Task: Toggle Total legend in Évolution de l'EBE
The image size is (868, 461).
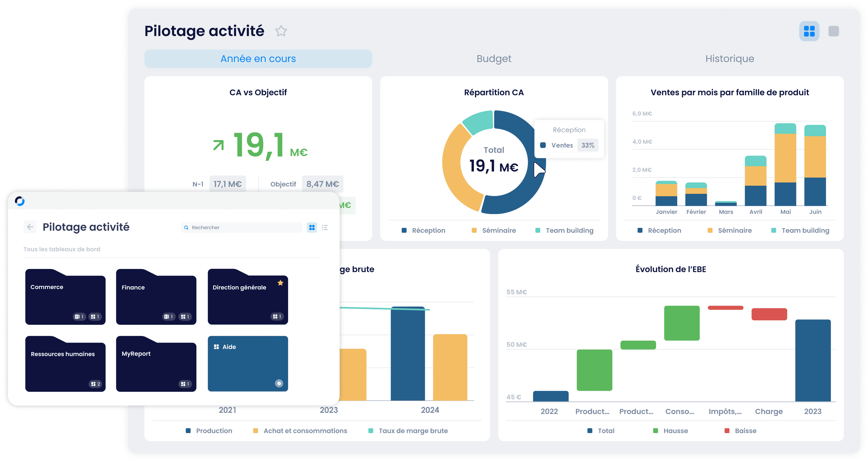Action: tap(601, 431)
